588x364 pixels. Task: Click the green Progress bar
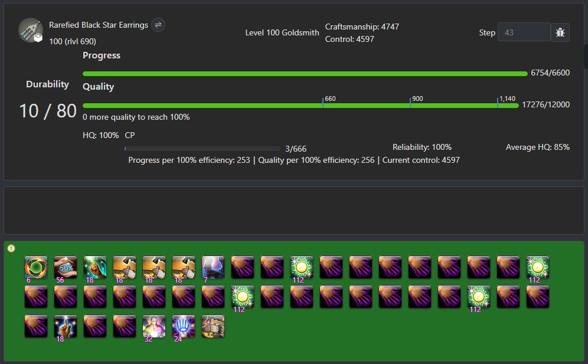[x=305, y=74]
